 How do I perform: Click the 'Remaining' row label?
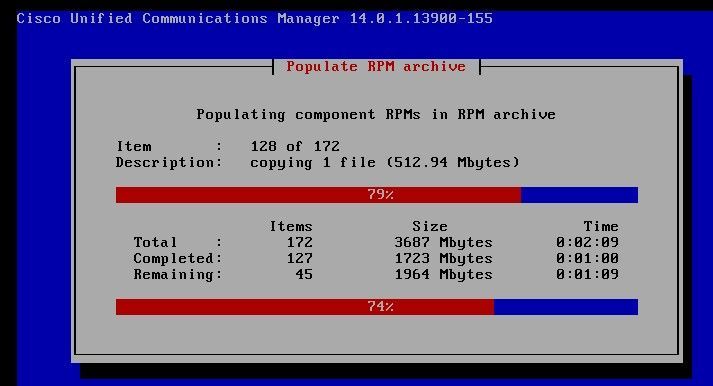(x=173, y=275)
